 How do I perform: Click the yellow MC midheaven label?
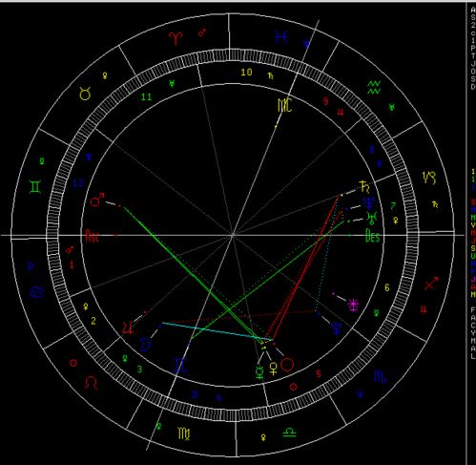(x=284, y=106)
